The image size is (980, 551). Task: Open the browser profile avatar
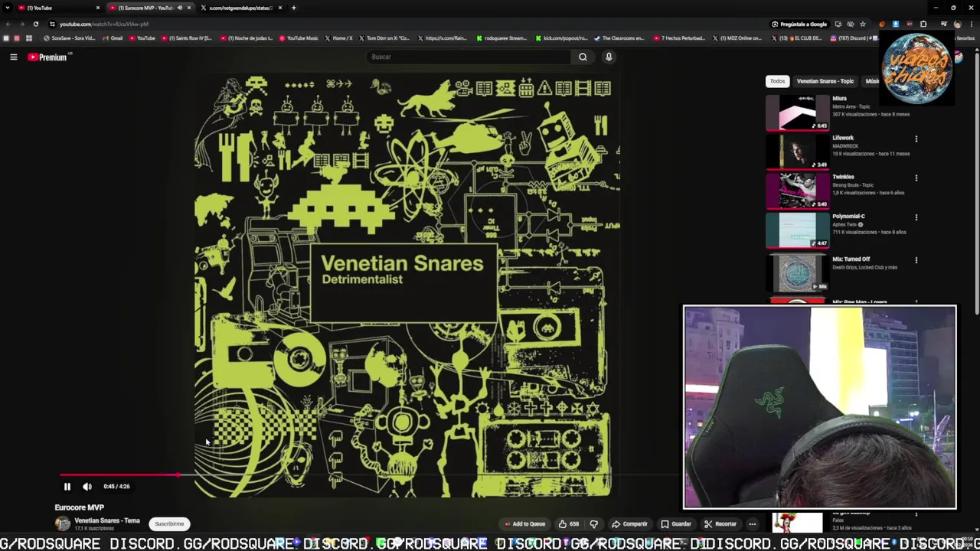pyautogui.click(x=958, y=24)
